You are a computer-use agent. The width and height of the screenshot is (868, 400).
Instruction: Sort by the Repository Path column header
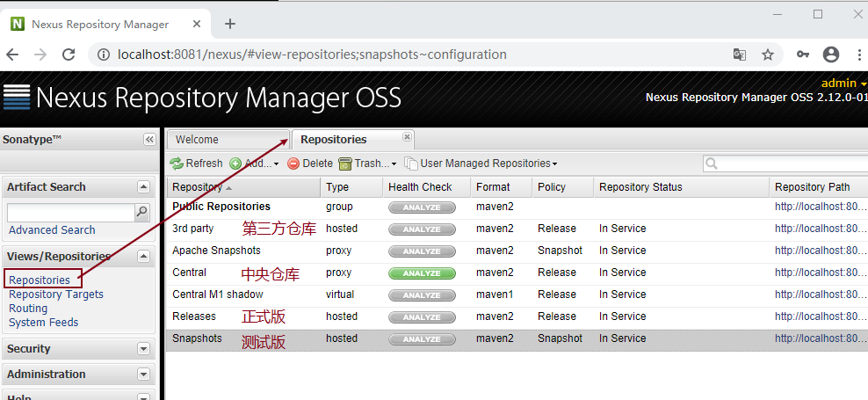819,187
